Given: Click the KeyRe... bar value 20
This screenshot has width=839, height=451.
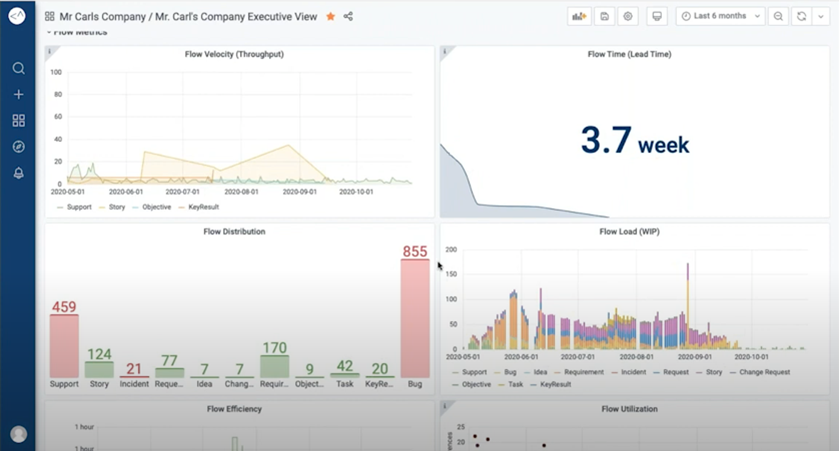Looking at the screenshot, I should click(380, 369).
